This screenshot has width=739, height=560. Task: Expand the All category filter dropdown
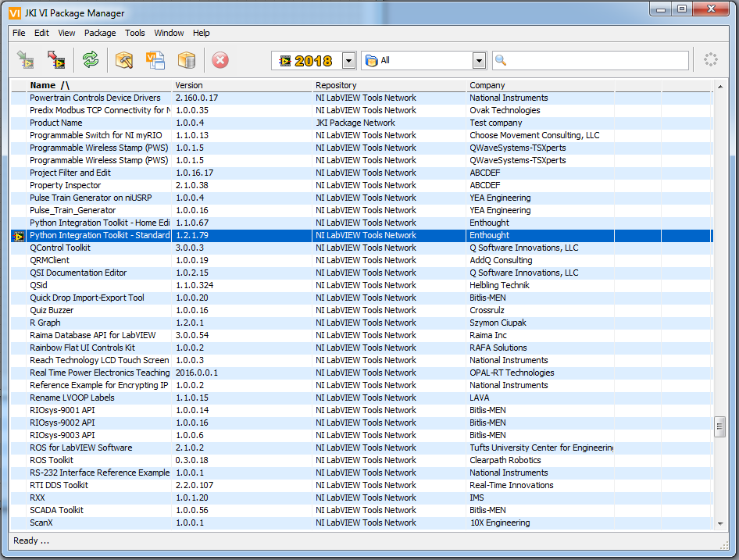[x=479, y=61]
